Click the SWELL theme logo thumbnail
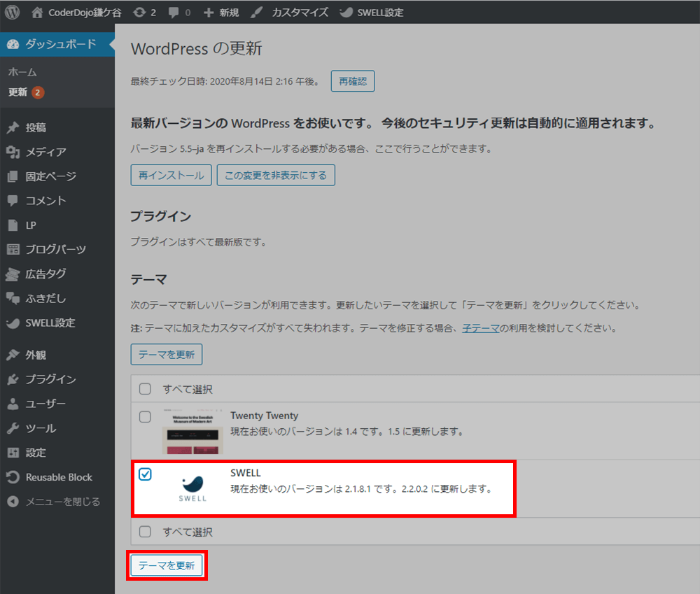This screenshot has height=594, width=700. 193,488
